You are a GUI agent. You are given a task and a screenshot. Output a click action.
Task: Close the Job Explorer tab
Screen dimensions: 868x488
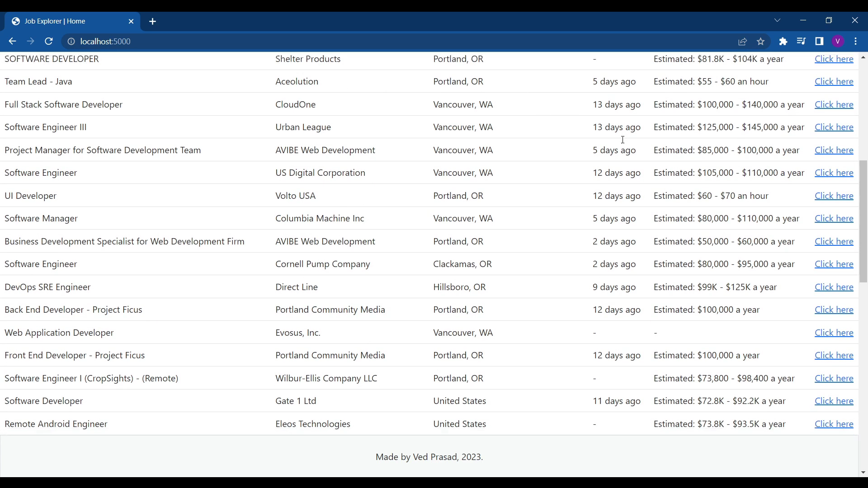[131, 21]
